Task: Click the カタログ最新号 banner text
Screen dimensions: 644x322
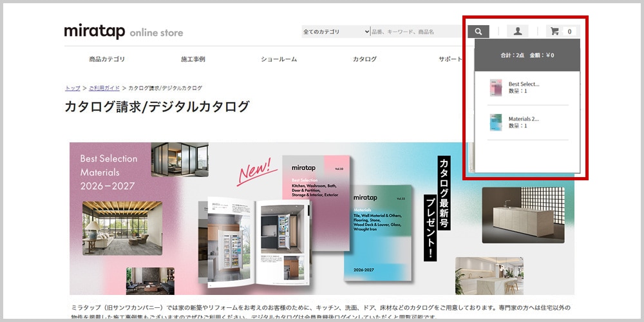Action: 444,193
